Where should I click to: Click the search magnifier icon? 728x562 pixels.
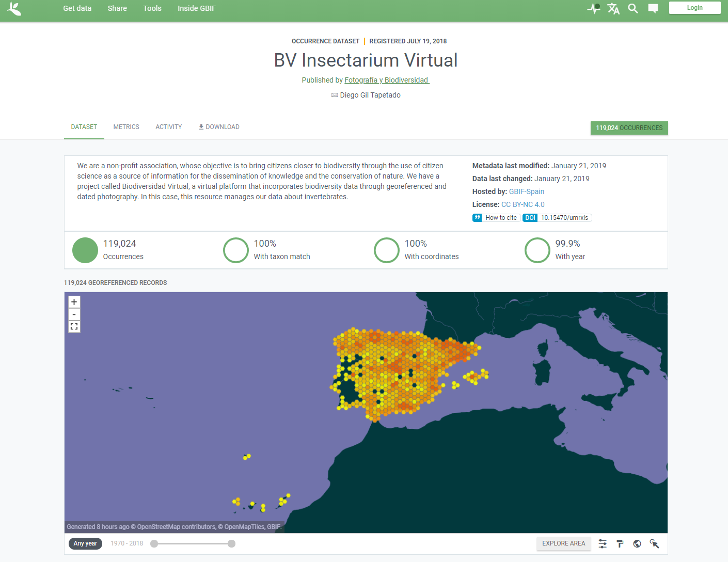tap(632, 8)
